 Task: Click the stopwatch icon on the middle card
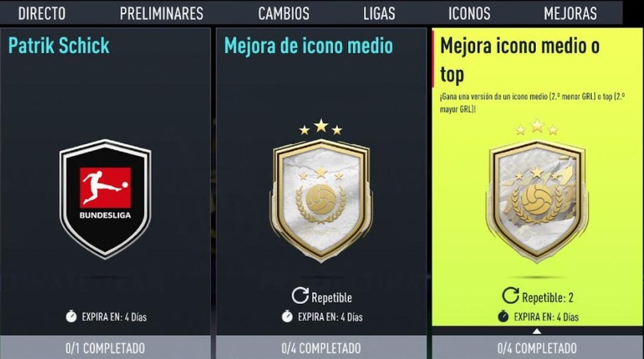[287, 316]
